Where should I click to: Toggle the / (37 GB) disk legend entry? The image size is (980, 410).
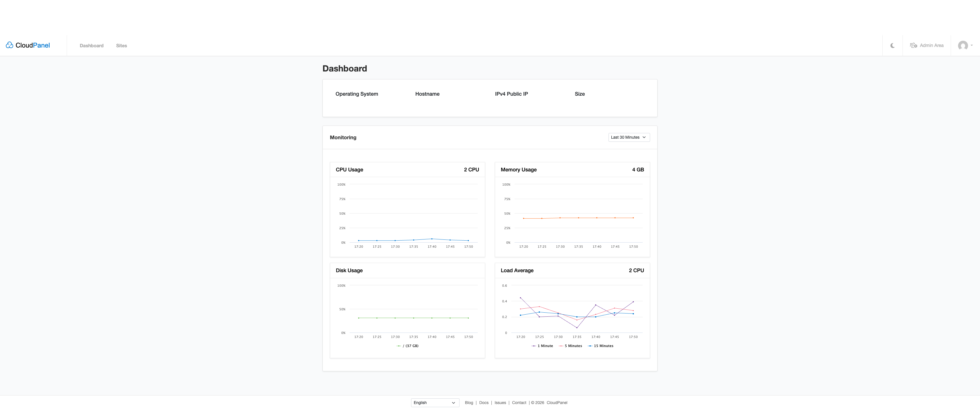pyautogui.click(x=407, y=346)
